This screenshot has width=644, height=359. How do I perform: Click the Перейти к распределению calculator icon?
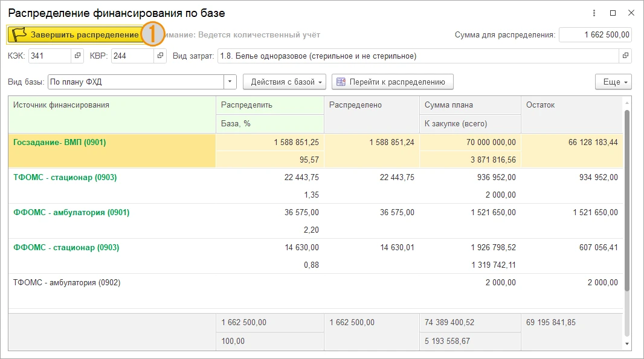(x=341, y=82)
